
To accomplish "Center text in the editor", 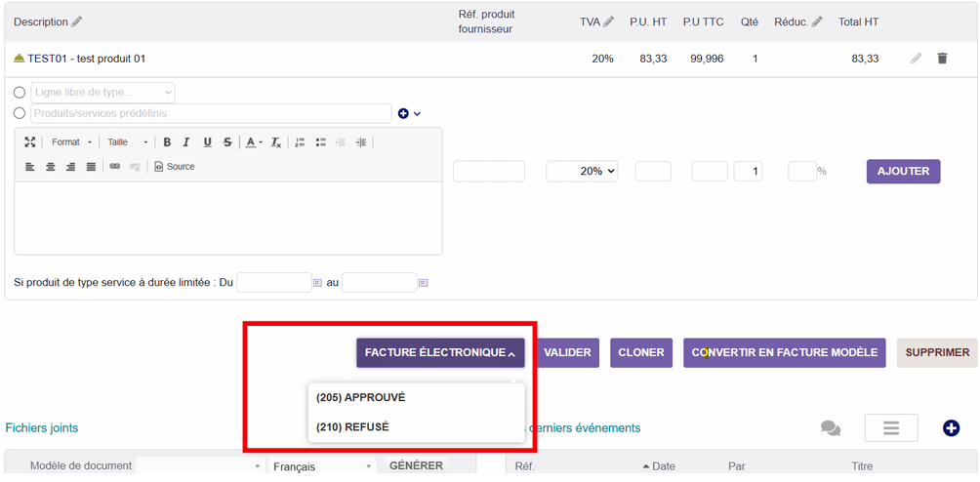I will [50, 167].
